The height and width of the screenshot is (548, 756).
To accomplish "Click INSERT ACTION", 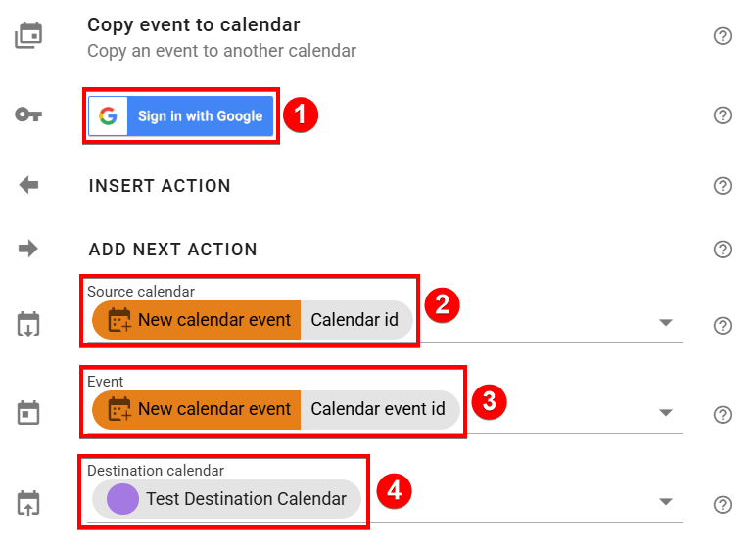I will tap(160, 186).
